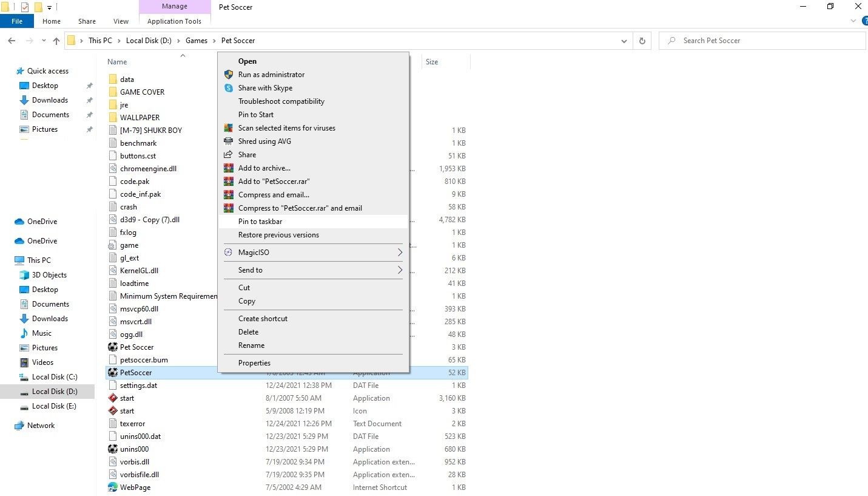Open the recent locations dropdown arrow
This screenshot has height=496, width=868.
coord(43,41)
